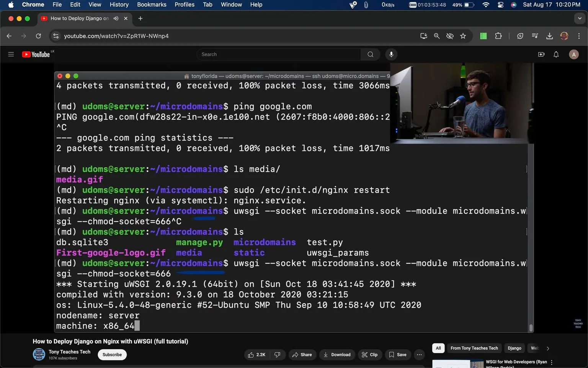This screenshot has height=368, width=588.
Task: Open YouTube notifications bell
Action: [x=556, y=54]
